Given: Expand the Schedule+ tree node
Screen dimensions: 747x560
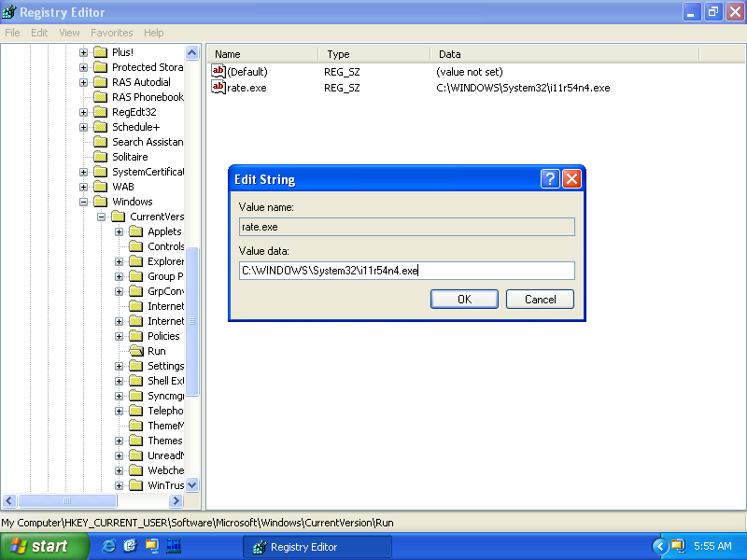Looking at the screenshot, I should pos(83,127).
